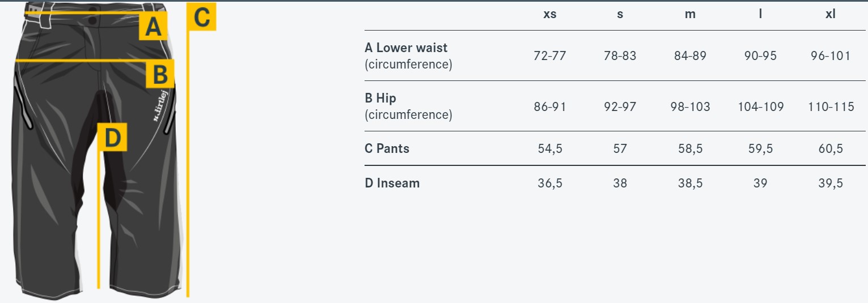Click the 36,5 inseam value
This screenshot has height=303, width=868.
click(x=550, y=183)
